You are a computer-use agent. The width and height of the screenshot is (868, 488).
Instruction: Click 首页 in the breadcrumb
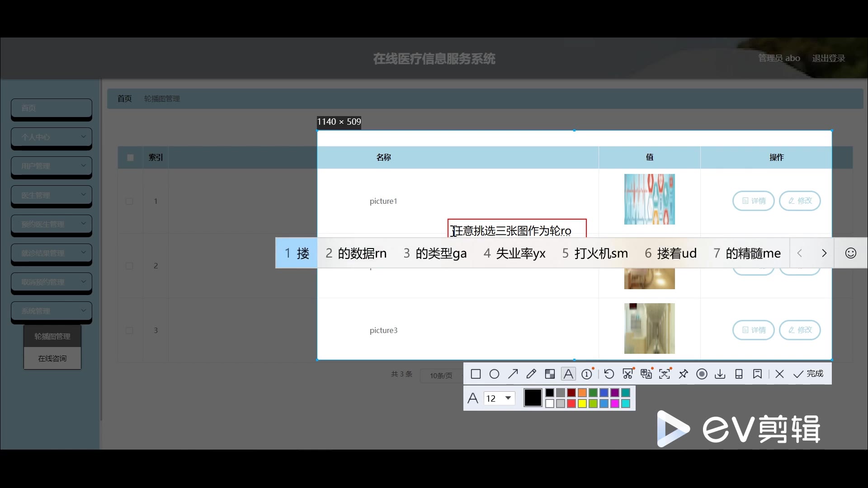pos(125,99)
